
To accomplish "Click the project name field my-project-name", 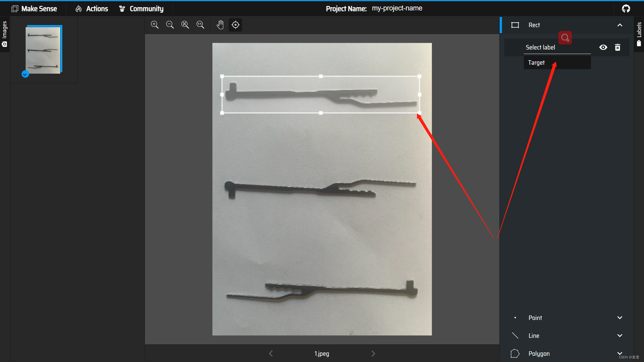I will click(x=397, y=8).
